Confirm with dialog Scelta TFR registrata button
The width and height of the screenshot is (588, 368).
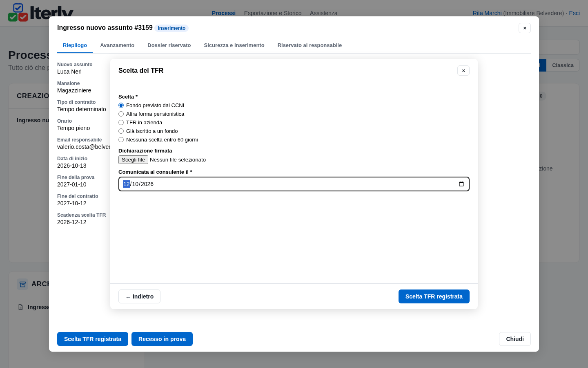pos(434,296)
